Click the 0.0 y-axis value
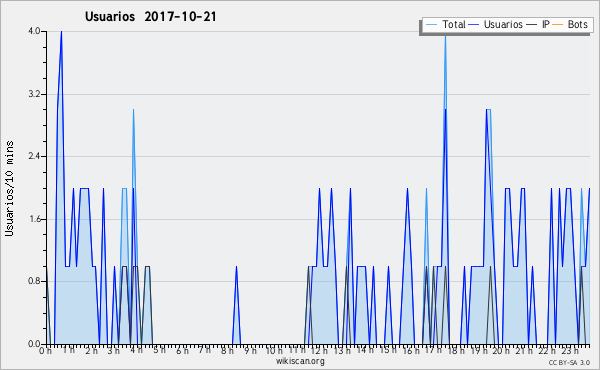Screen dimensions: 600x370 pyautogui.click(x=34, y=344)
